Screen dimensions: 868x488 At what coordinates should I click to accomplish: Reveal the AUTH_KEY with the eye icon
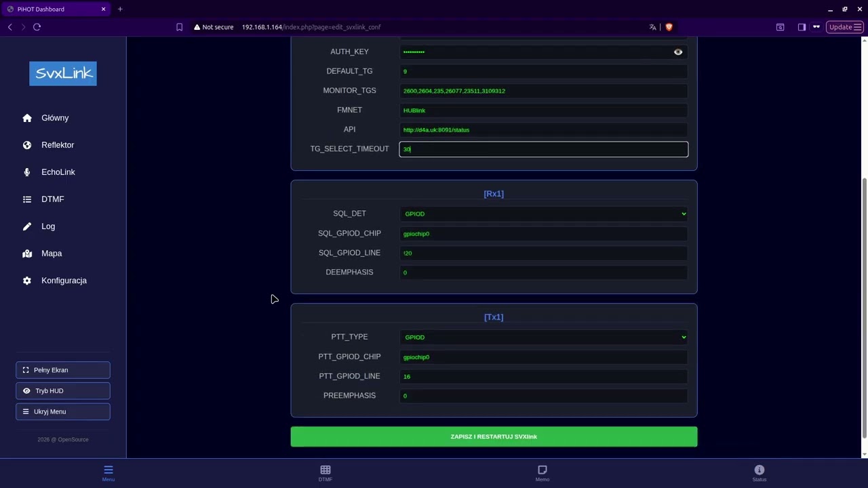(678, 52)
